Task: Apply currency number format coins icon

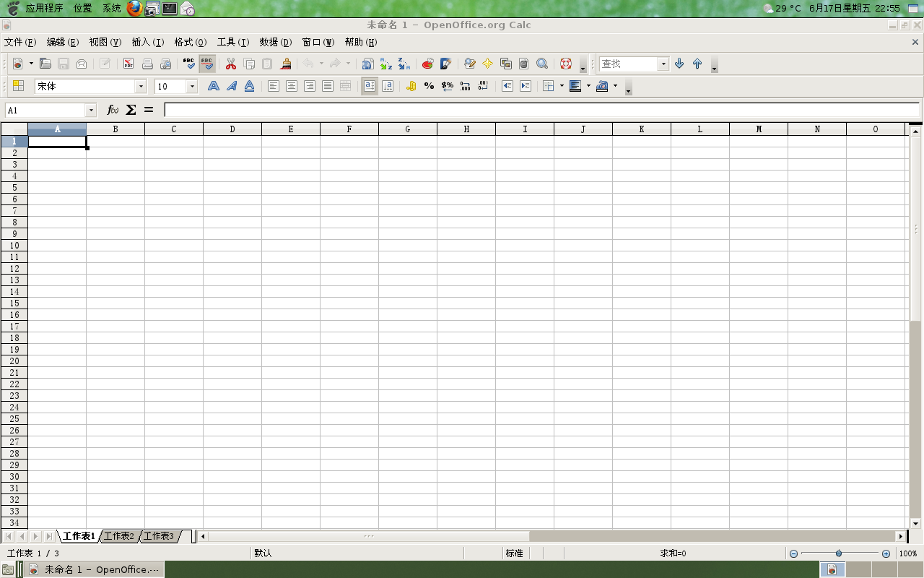Action: click(x=411, y=86)
